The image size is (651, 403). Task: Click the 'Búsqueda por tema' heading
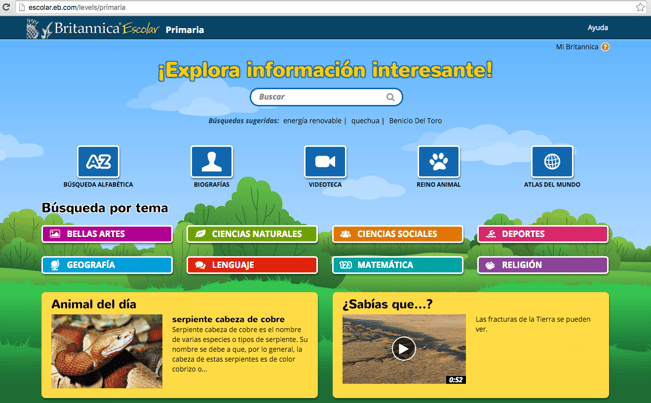coord(105,208)
